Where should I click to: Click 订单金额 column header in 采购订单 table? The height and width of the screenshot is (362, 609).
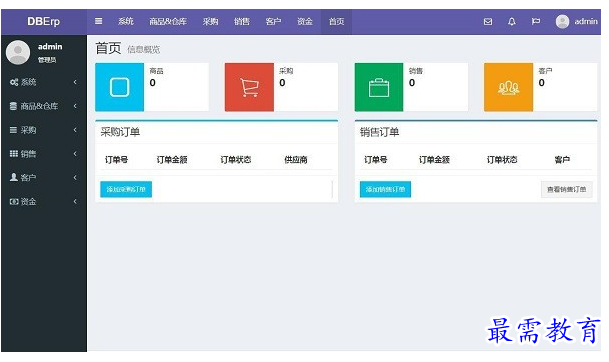pyautogui.click(x=172, y=160)
